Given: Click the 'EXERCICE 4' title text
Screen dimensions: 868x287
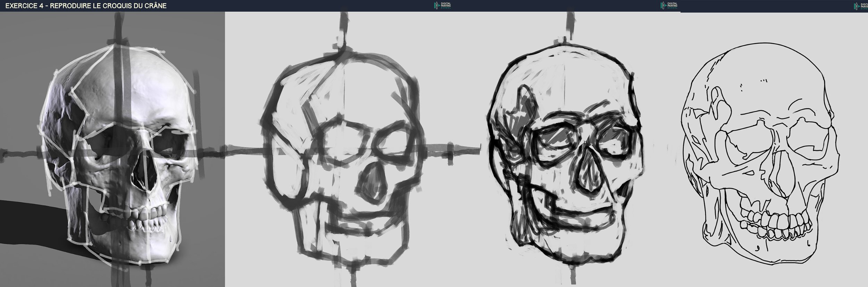Looking at the screenshot, I should coord(86,6).
